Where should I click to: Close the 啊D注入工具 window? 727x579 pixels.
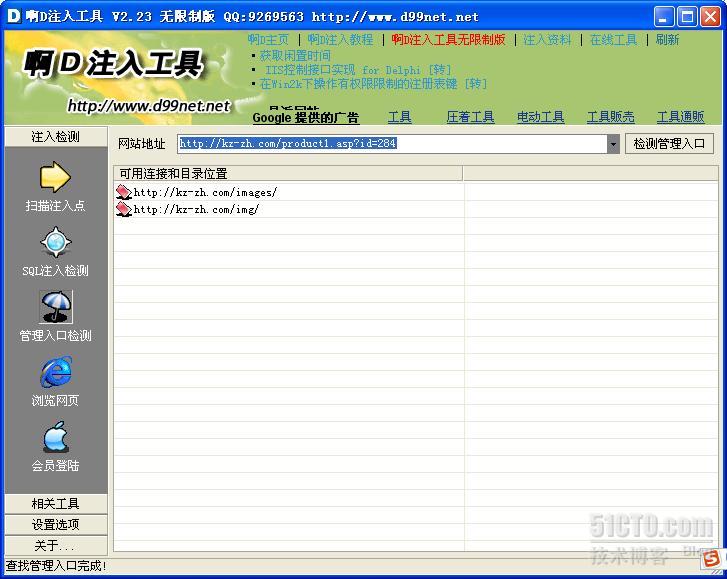710,17
